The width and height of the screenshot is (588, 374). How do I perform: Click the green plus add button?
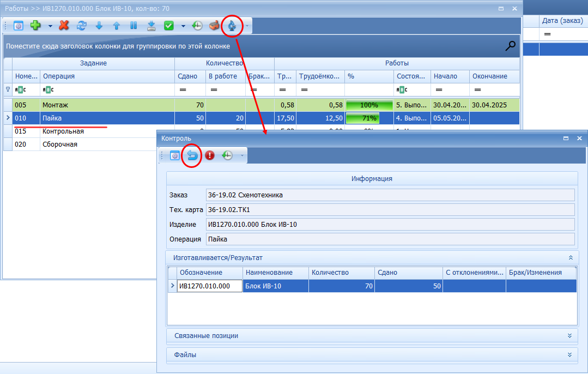click(35, 26)
